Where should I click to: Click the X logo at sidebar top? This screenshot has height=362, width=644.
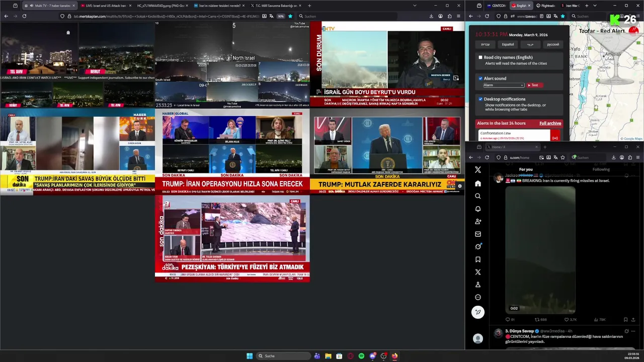tap(478, 170)
